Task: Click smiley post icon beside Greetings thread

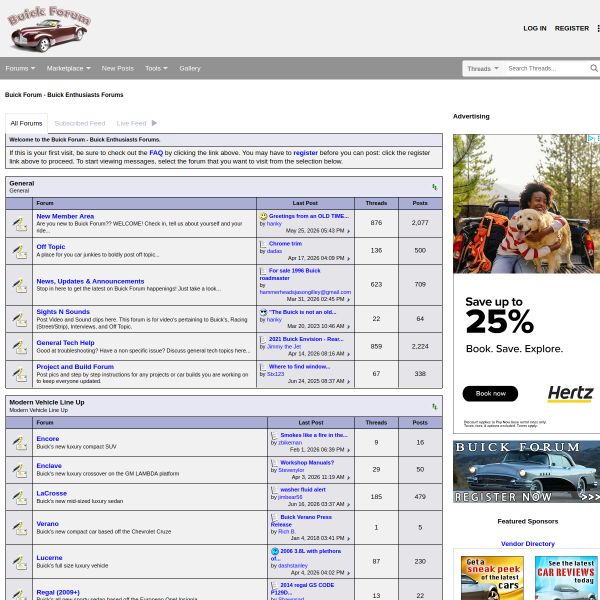Action: coord(263,216)
